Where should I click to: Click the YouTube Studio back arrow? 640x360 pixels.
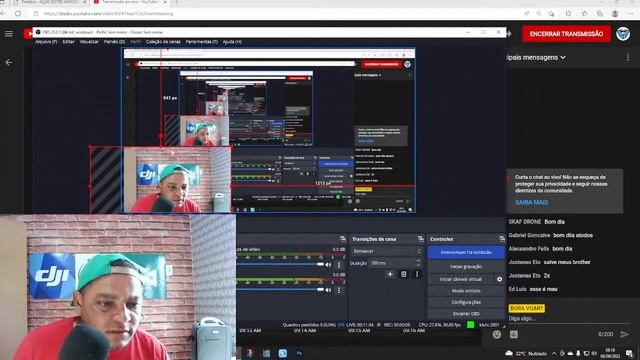tap(9, 62)
